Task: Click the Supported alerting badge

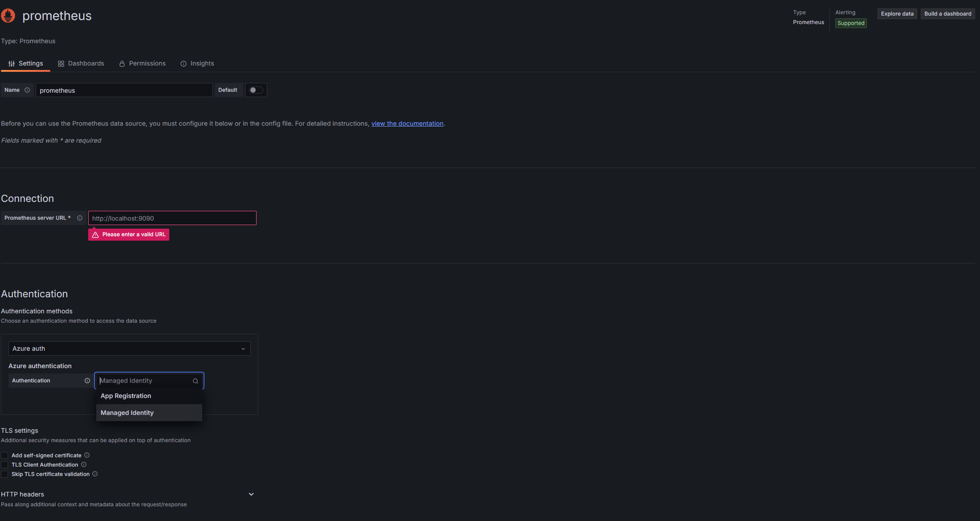Action: click(x=851, y=23)
